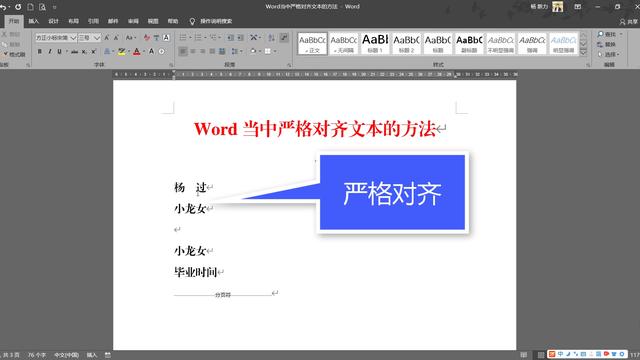Apply the 标题 2 (Heading 2) style
This screenshot has width=640, height=360.
[x=407, y=44]
